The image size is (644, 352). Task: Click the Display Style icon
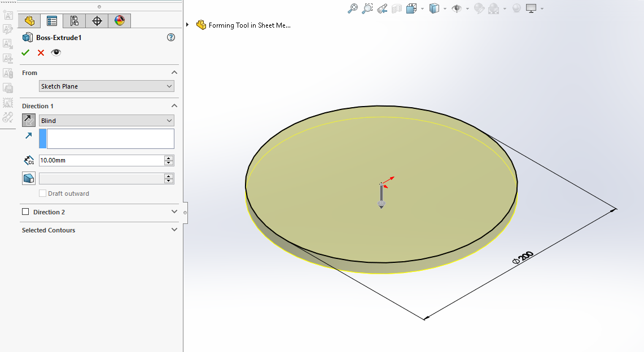(x=434, y=8)
